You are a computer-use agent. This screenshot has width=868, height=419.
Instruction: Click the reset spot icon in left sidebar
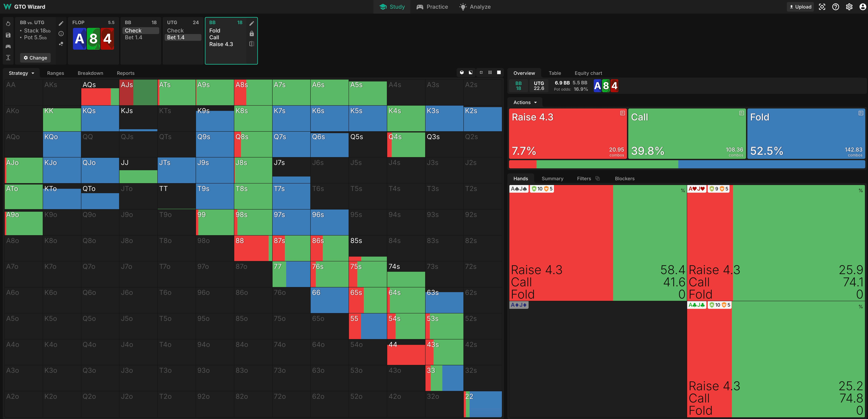pyautogui.click(x=8, y=24)
